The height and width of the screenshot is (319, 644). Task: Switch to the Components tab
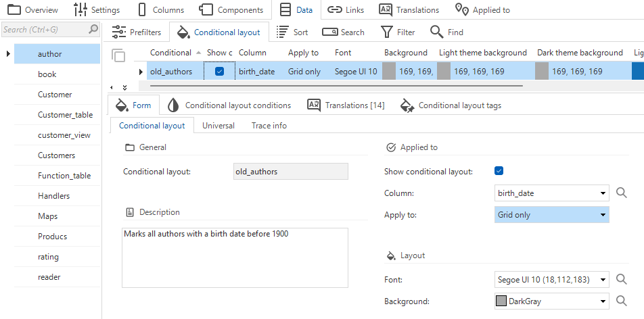[x=231, y=10]
